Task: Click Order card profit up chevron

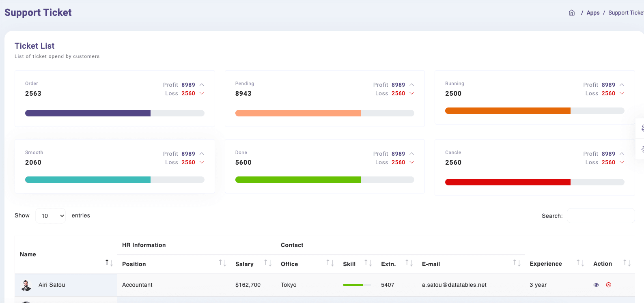Action: pyautogui.click(x=202, y=85)
